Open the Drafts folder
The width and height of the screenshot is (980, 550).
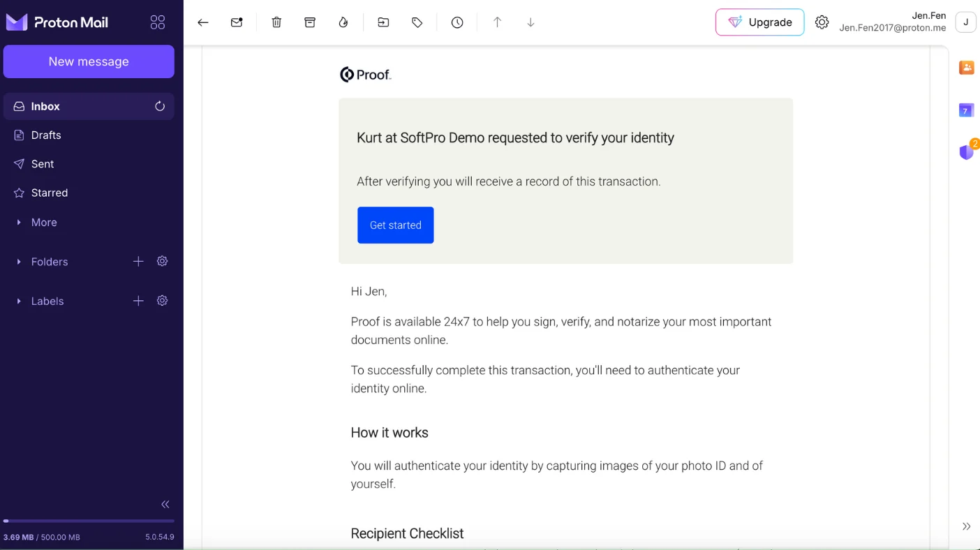click(89, 135)
